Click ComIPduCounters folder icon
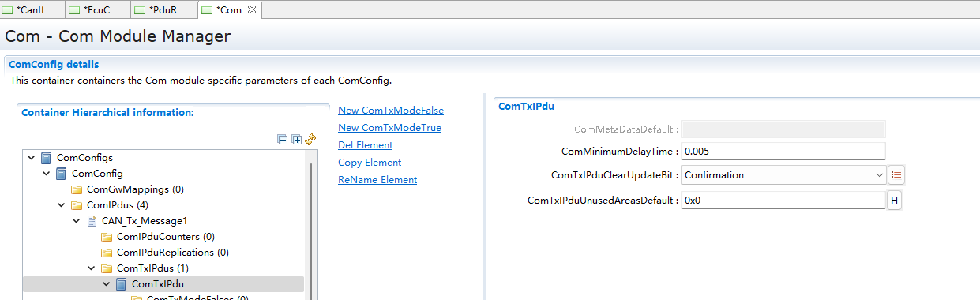Image resolution: width=980 pixels, height=300 pixels. 107,237
